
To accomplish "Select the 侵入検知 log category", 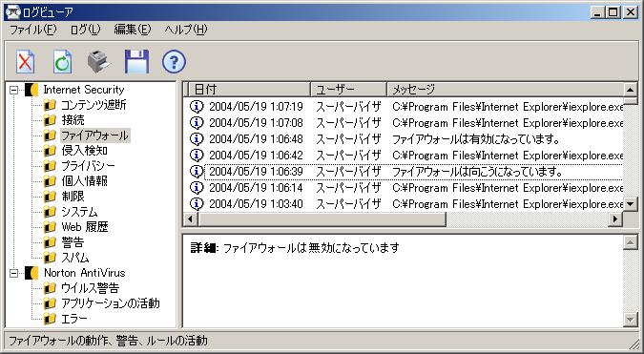I will (x=84, y=151).
